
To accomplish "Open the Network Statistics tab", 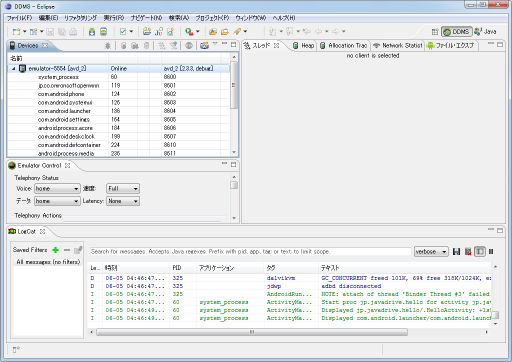I will [x=398, y=46].
